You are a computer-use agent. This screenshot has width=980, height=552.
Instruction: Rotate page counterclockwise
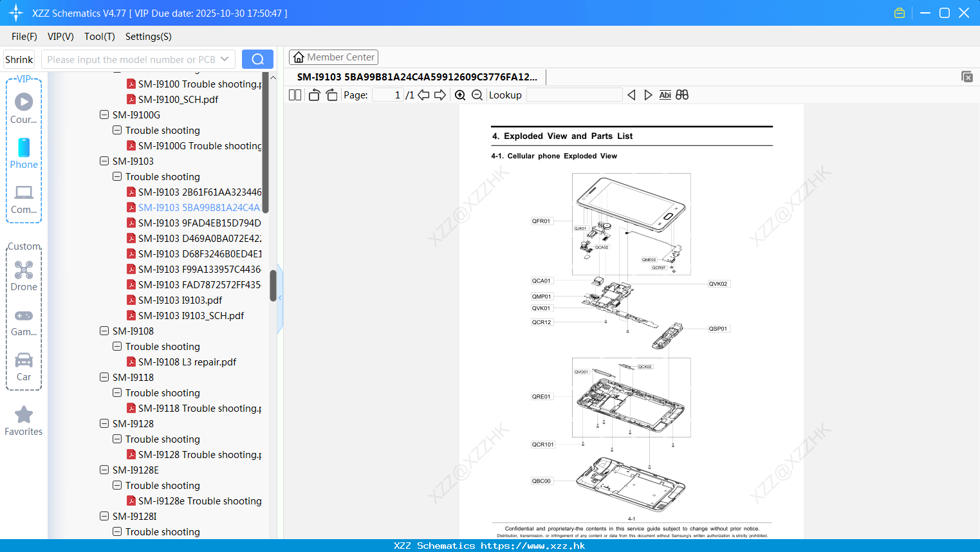[315, 95]
